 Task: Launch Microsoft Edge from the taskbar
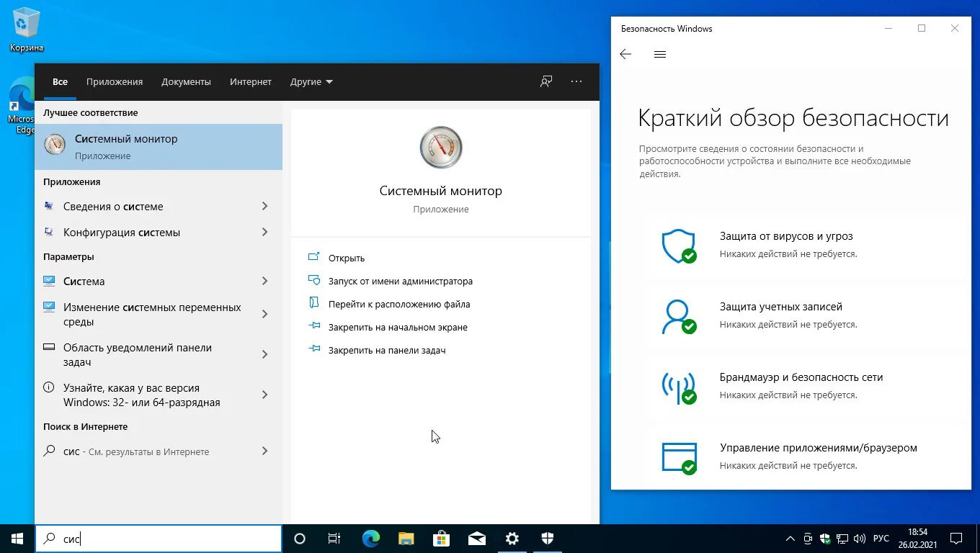click(x=371, y=539)
